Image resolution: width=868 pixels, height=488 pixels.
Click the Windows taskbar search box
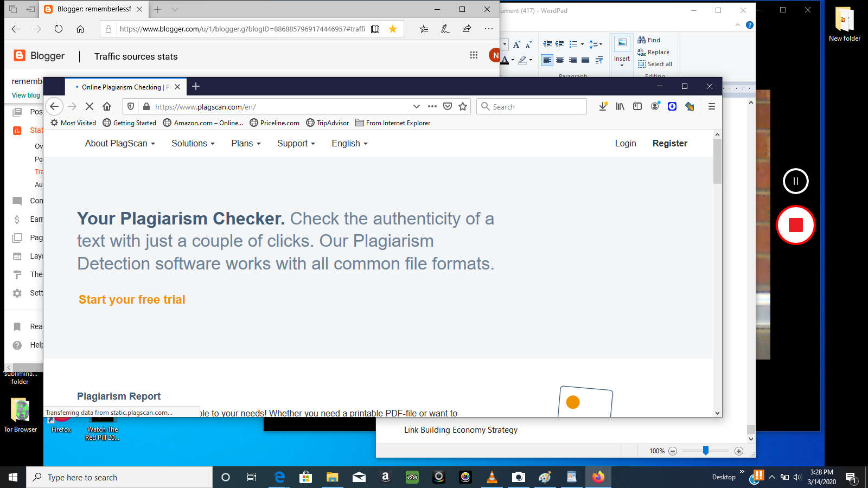[x=119, y=477]
